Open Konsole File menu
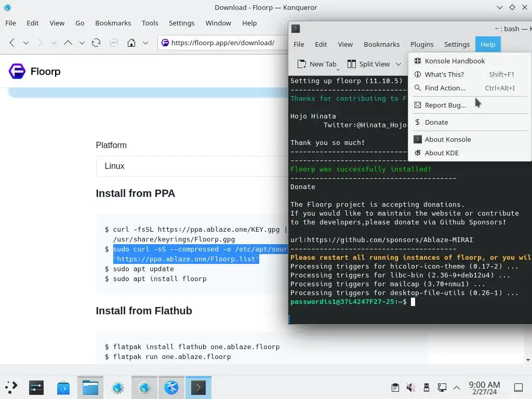This screenshot has height=399, width=532. coord(299,45)
